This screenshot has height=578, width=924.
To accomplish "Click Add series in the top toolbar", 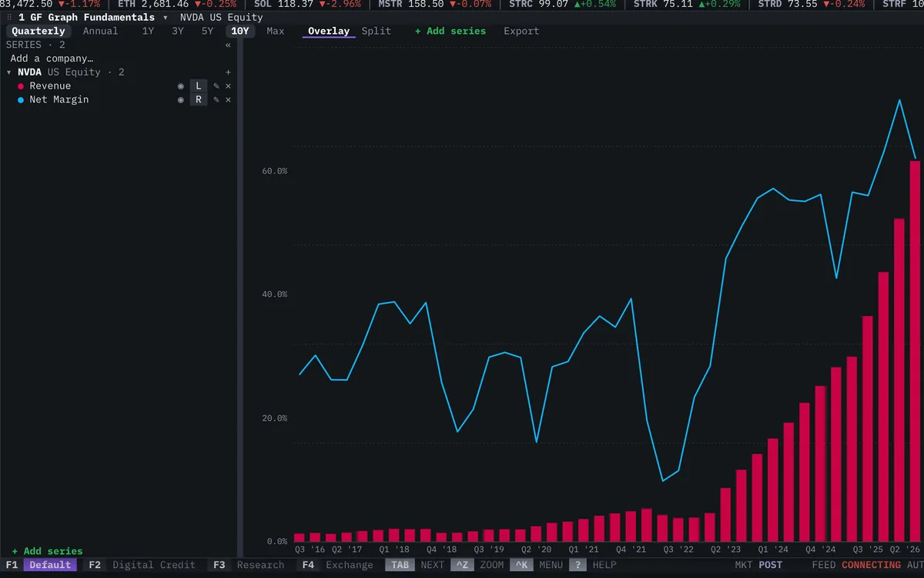I will 450,32.
